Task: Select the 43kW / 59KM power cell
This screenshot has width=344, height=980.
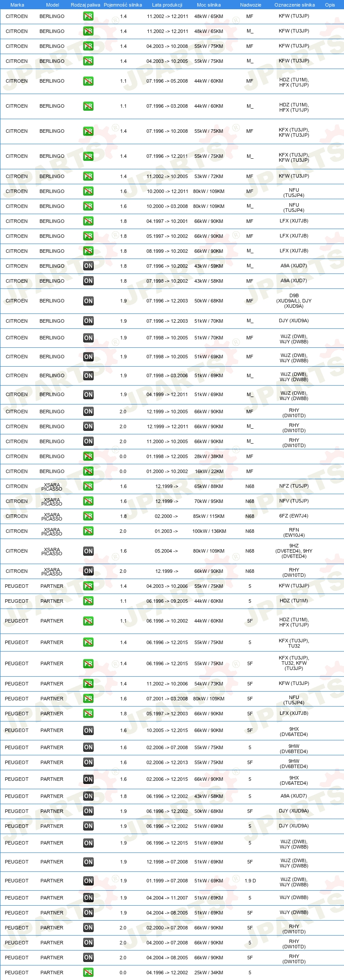Action: (209, 266)
